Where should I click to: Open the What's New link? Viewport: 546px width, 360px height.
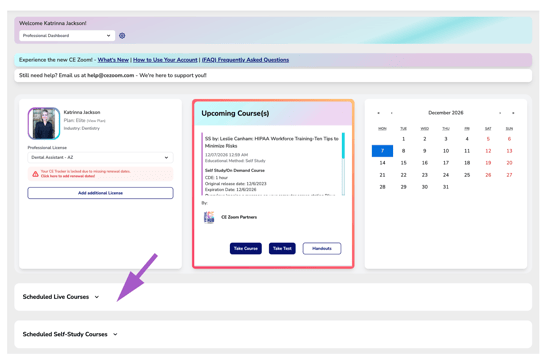[x=113, y=60]
